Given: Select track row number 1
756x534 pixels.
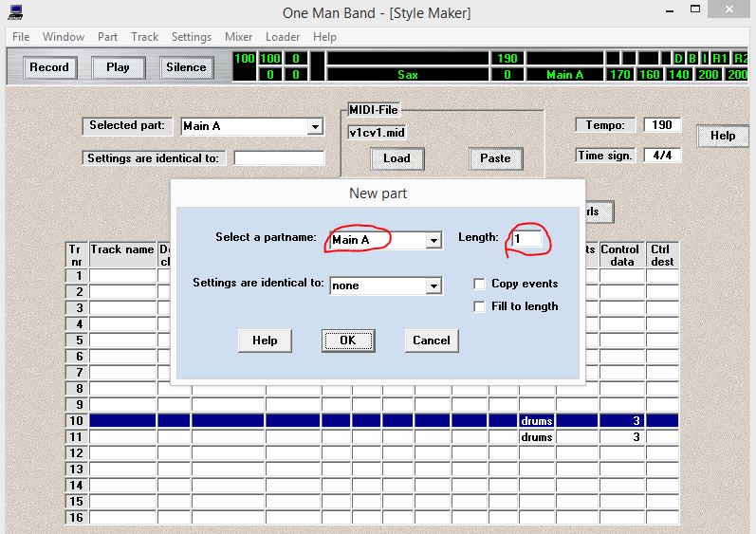Looking at the screenshot, I should coord(77,276).
